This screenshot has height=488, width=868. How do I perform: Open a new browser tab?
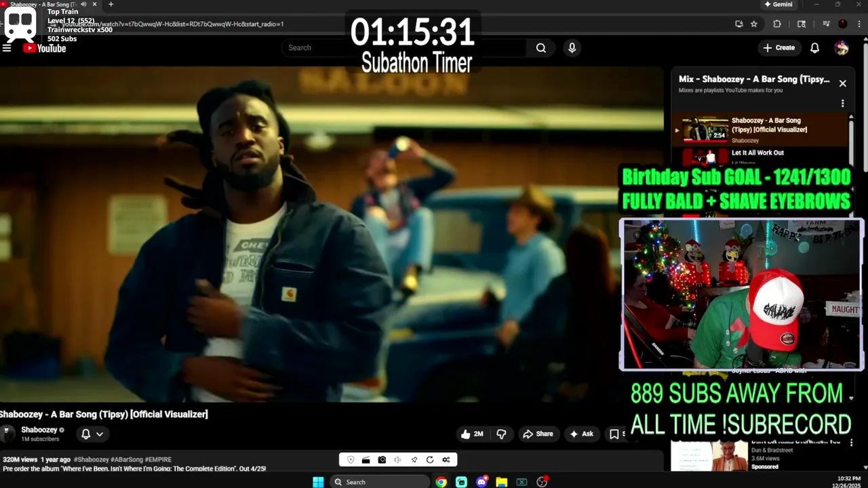[x=111, y=4]
